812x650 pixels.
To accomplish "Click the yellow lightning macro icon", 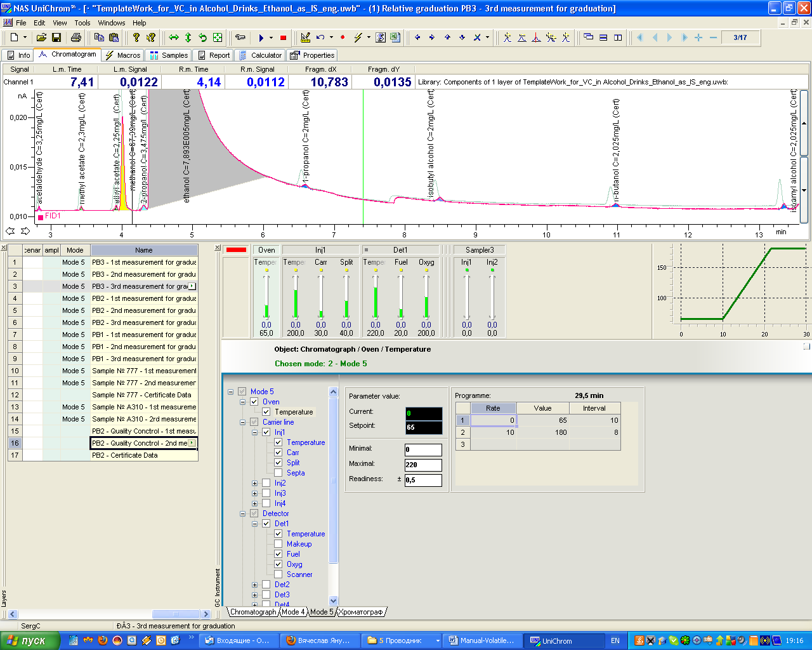I will tap(358, 37).
